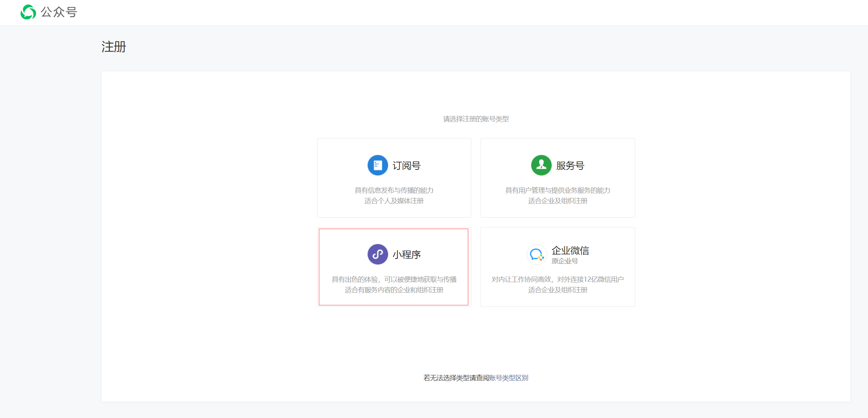The height and width of the screenshot is (418, 868).
Task: Open the 账号类型区别 link
Action: point(508,378)
